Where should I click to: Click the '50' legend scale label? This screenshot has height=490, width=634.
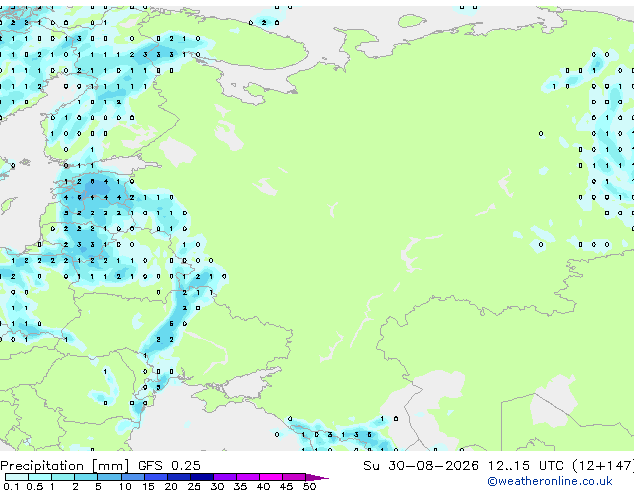[x=309, y=486]
